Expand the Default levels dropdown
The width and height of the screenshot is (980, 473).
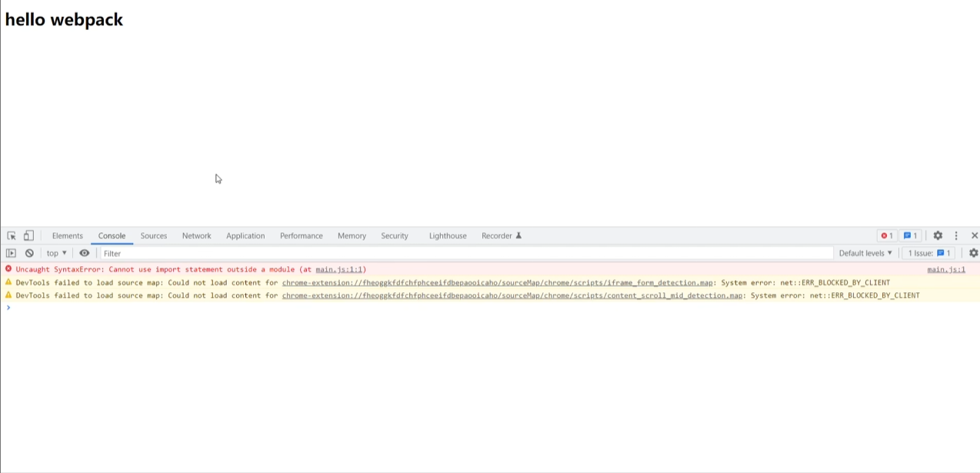865,253
